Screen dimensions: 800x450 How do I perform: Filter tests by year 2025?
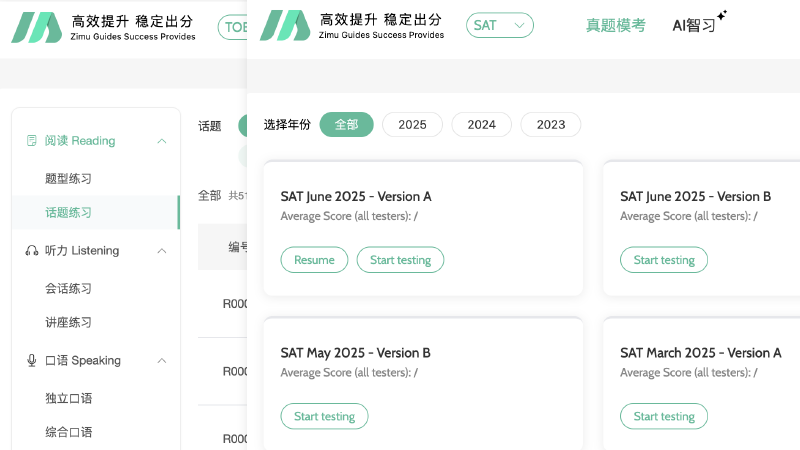[x=412, y=125]
